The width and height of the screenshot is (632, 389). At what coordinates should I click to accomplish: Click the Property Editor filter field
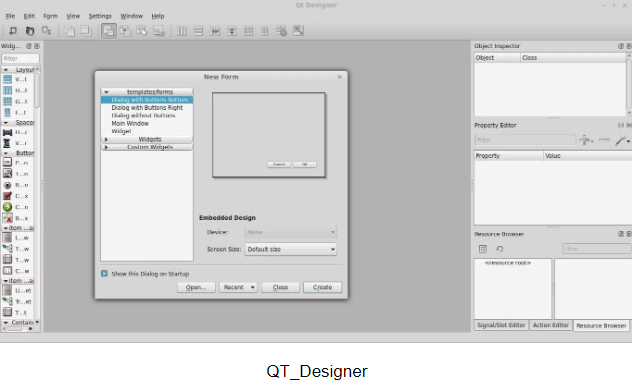[x=525, y=140]
